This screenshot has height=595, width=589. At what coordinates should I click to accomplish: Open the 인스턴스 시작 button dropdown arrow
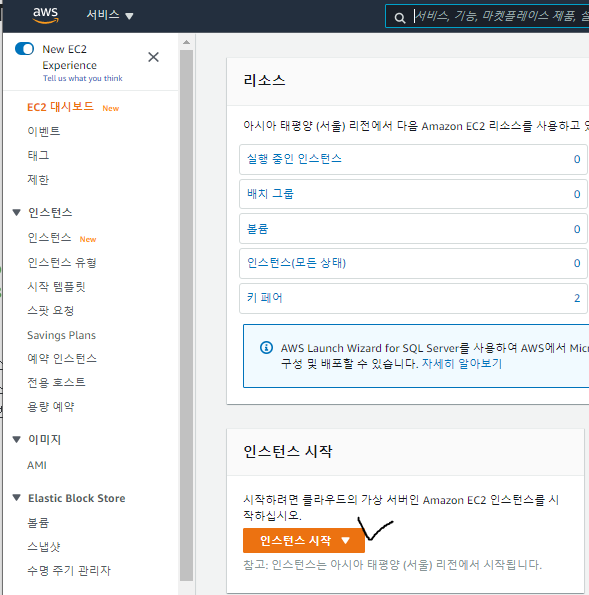pyautogui.click(x=345, y=540)
